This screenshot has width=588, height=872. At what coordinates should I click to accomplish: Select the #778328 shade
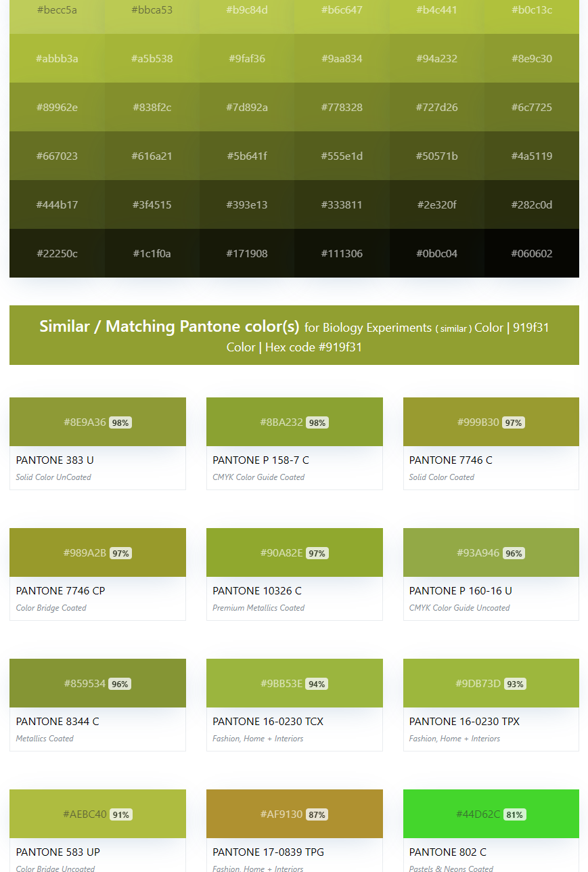coord(342,107)
